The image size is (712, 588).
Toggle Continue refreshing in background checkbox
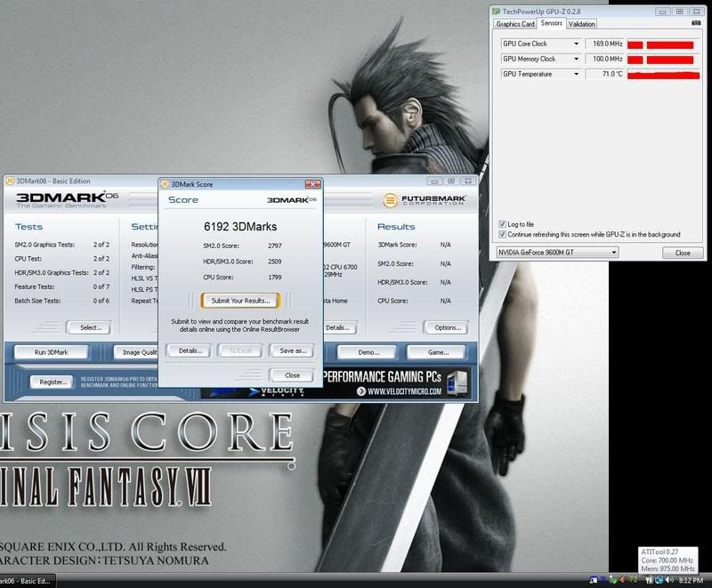(x=502, y=234)
